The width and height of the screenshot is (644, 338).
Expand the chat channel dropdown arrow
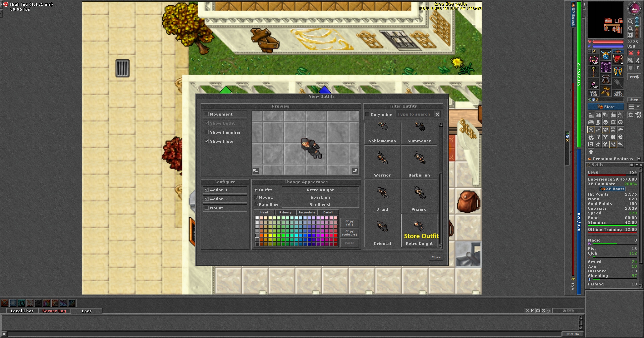[4, 334]
